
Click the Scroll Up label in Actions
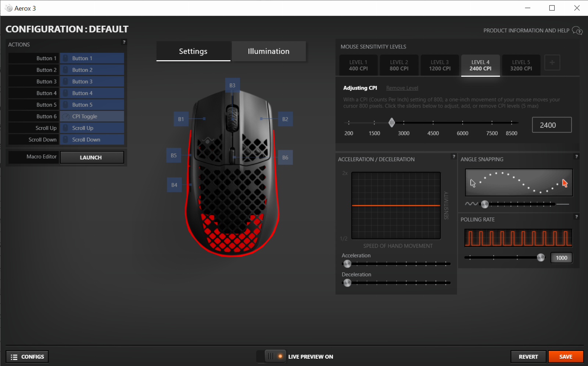pos(46,128)
